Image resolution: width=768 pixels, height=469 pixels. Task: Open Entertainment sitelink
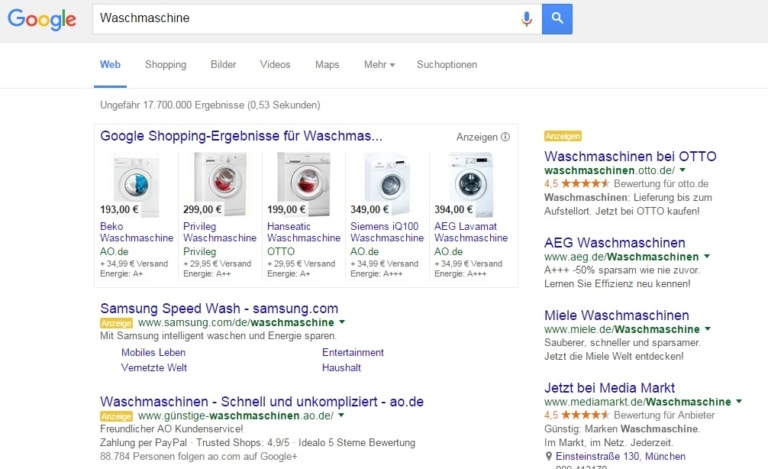click(353, 352)
